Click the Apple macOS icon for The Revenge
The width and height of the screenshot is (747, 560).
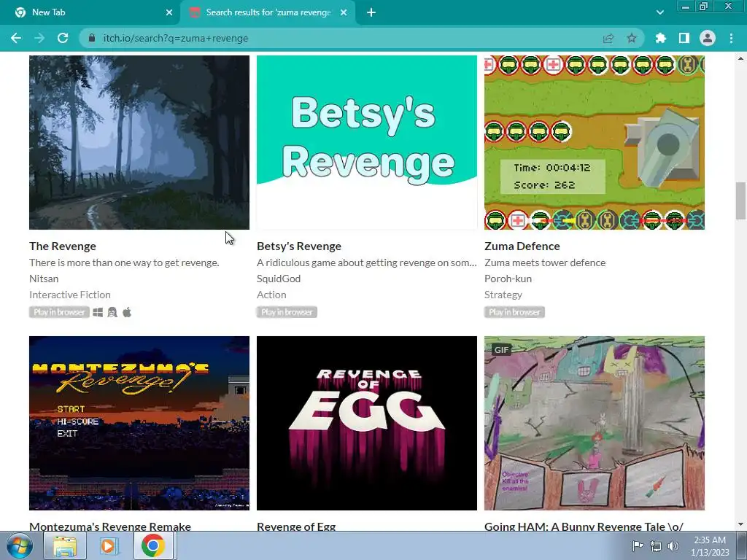[x=127, y=312]
